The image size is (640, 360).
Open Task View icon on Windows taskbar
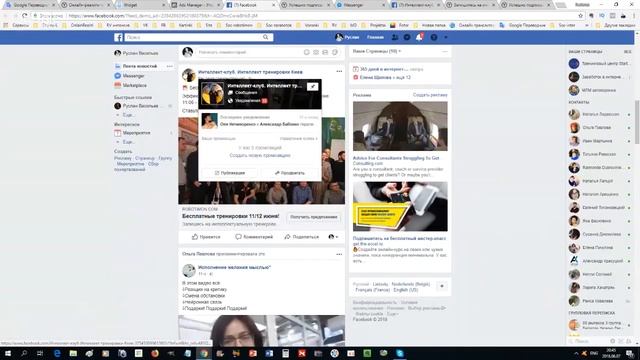[x=40, y=353]
